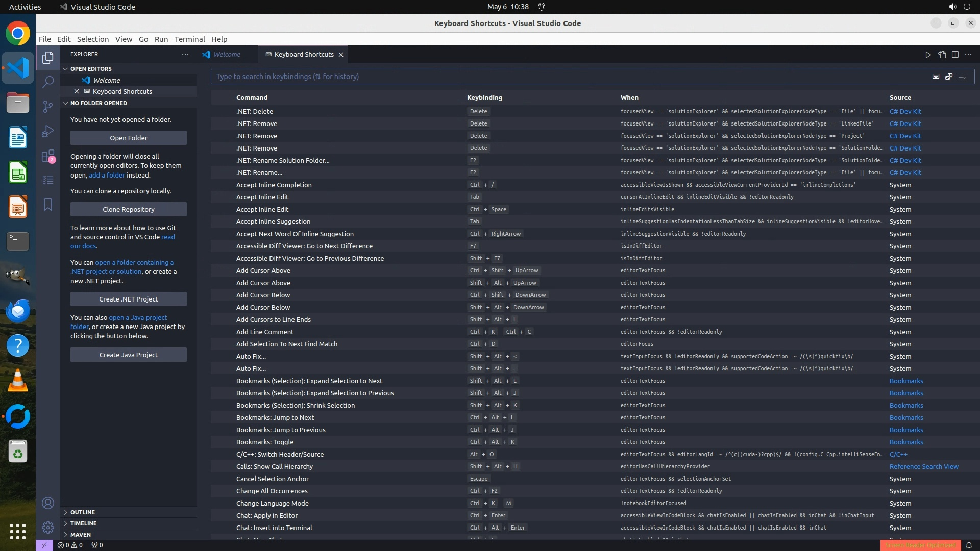This screenshot has width=980, height=551.
Task: Click the Manage gear icon
Action: click(x=48, y=528)
